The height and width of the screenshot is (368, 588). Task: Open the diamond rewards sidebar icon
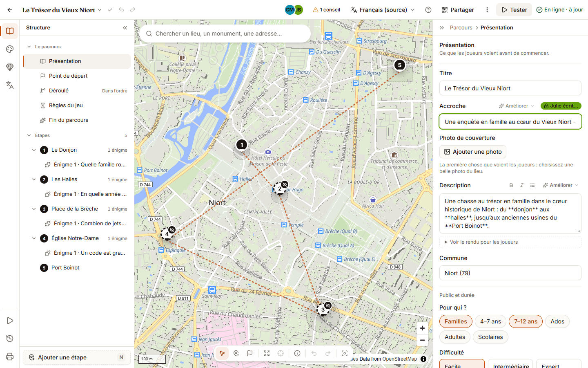point(10,67)
